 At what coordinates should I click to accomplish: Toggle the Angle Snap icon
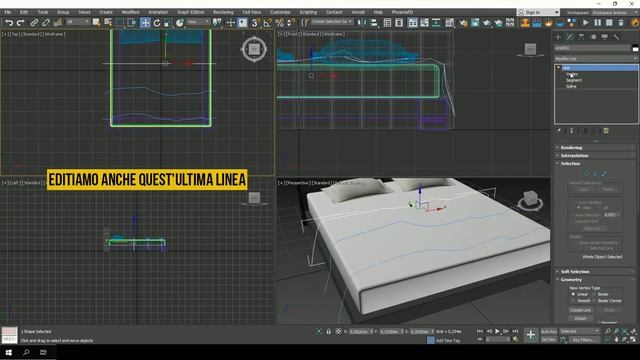point(268,23)
